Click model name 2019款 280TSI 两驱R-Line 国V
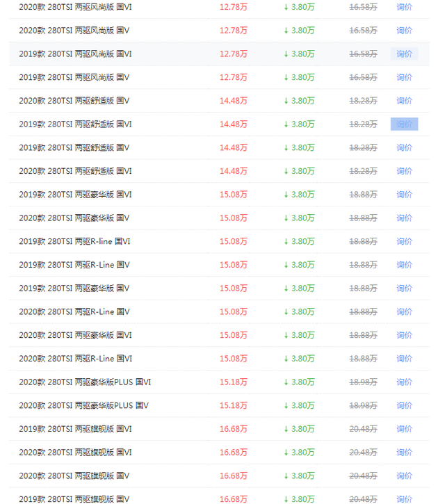438x504 pixels. pyautogui.click(x=74, y=265)
